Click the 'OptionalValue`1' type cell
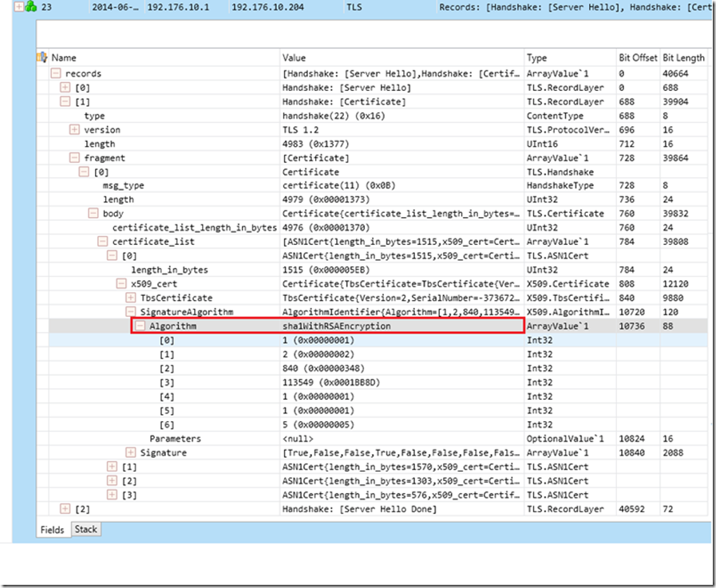The width and height of the screenshot is (716, 588). [565, 439]
